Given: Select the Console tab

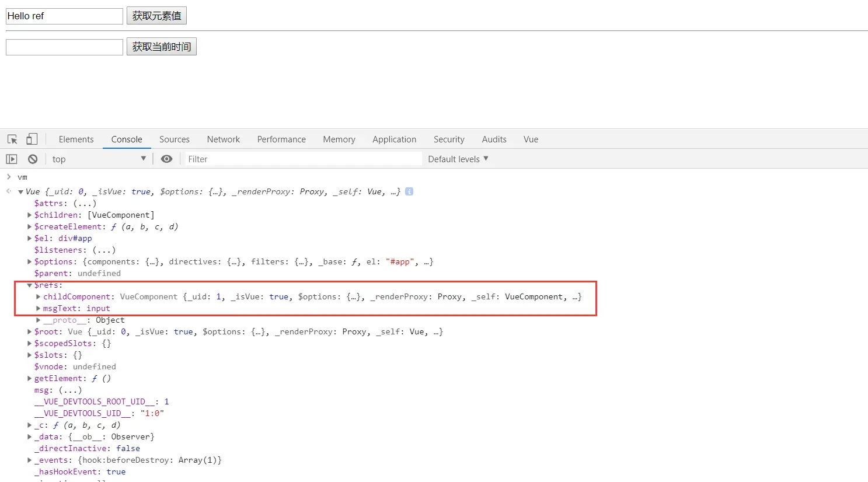Looking at the screenshot, I should [x=127, y=139].
